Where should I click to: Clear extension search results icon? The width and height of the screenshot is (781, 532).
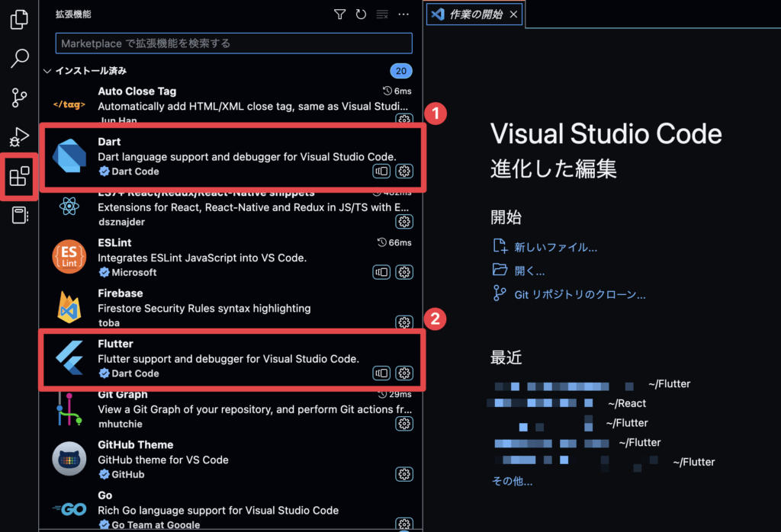click(x=382, y=14)
